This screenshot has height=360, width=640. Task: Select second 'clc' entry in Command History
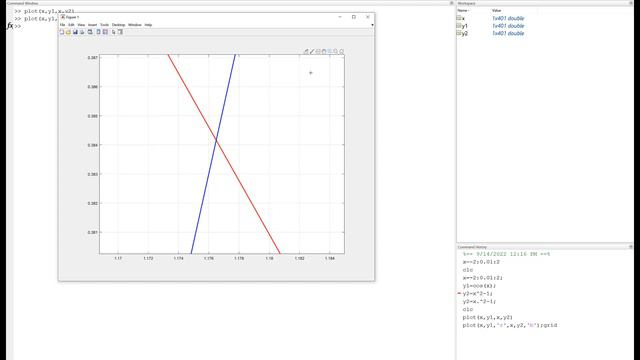tap(468, 309)
